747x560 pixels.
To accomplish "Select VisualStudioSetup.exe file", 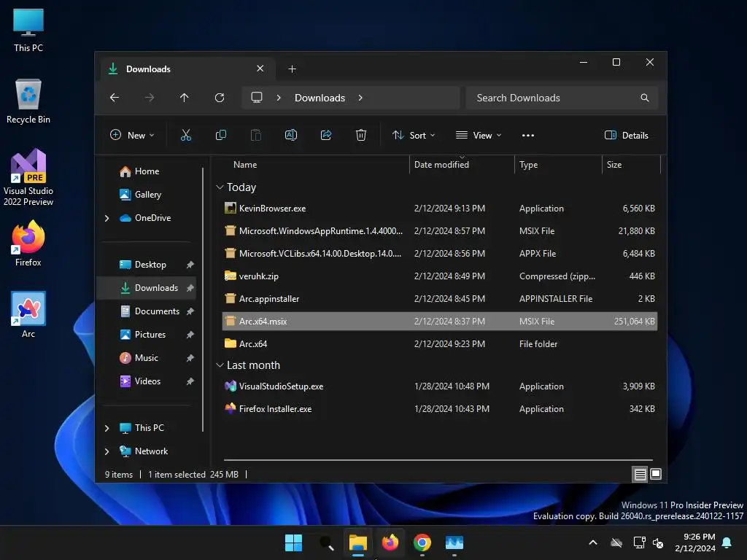I will (439, 386).
